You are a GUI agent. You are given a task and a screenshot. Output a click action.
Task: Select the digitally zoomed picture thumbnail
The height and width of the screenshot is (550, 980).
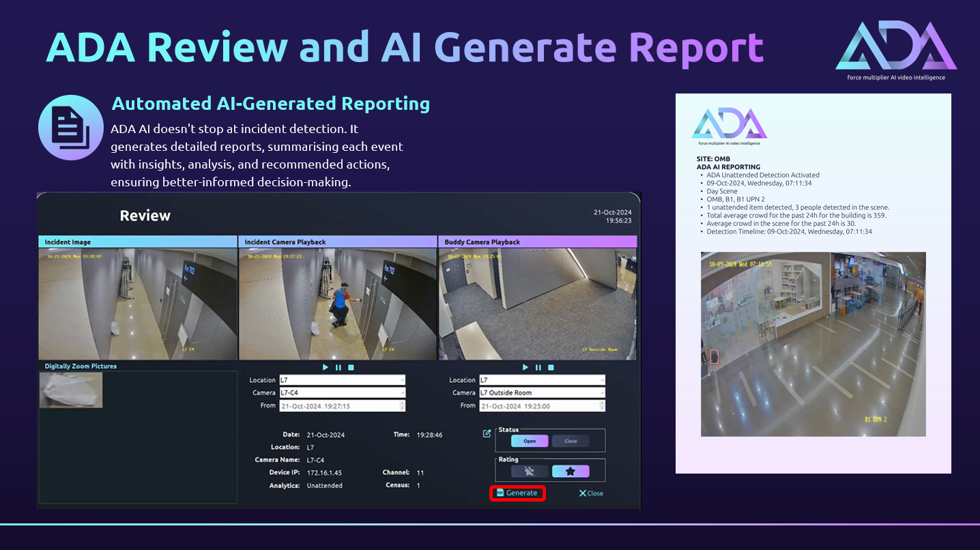point(71,390)
